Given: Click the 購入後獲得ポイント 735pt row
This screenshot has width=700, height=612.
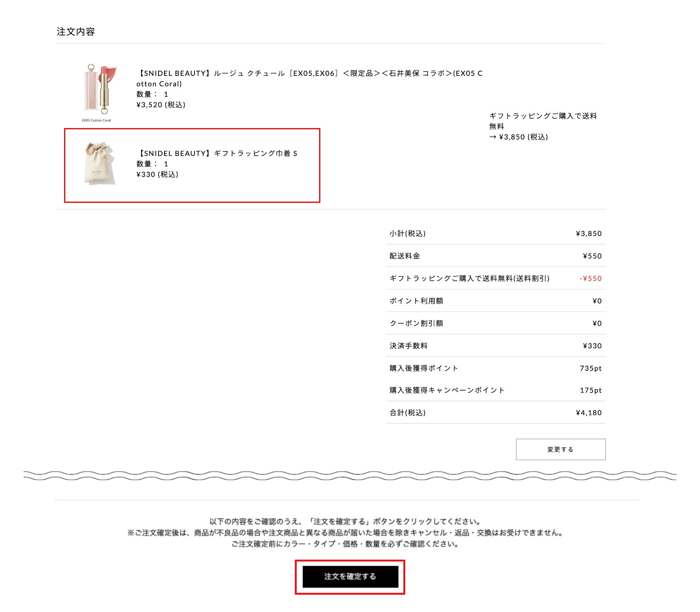Looking at the screenshot, I should point(496,368).
